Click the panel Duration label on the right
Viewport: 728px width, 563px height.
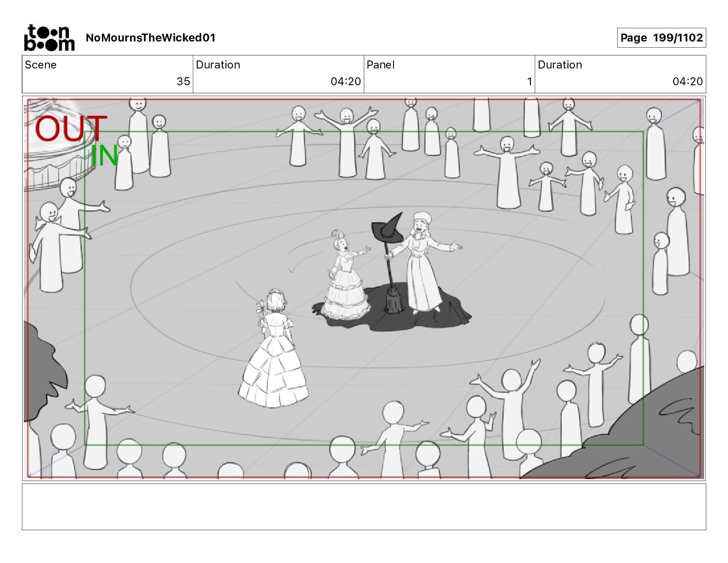click(560, 65)
